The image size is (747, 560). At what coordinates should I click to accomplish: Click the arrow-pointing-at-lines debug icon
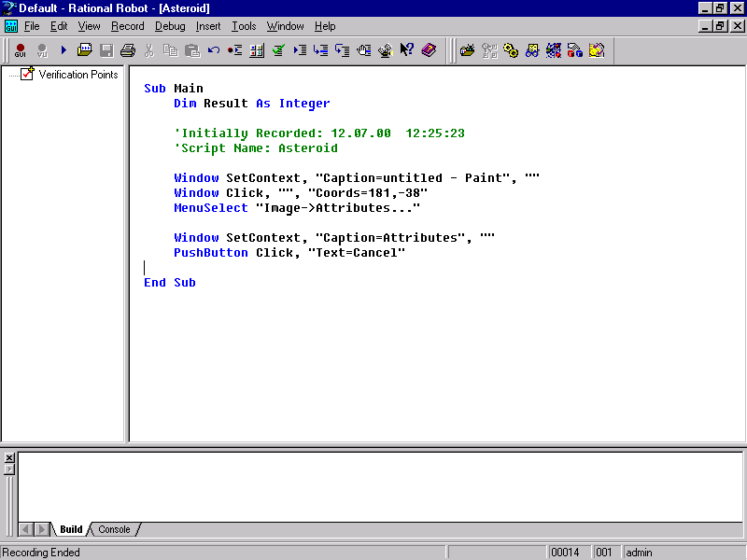click(300, 50)
